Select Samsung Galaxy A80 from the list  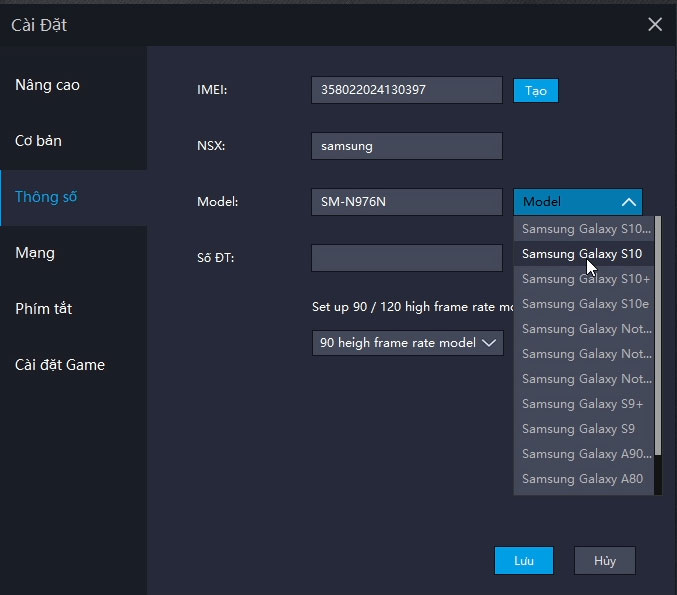point(582,479)
